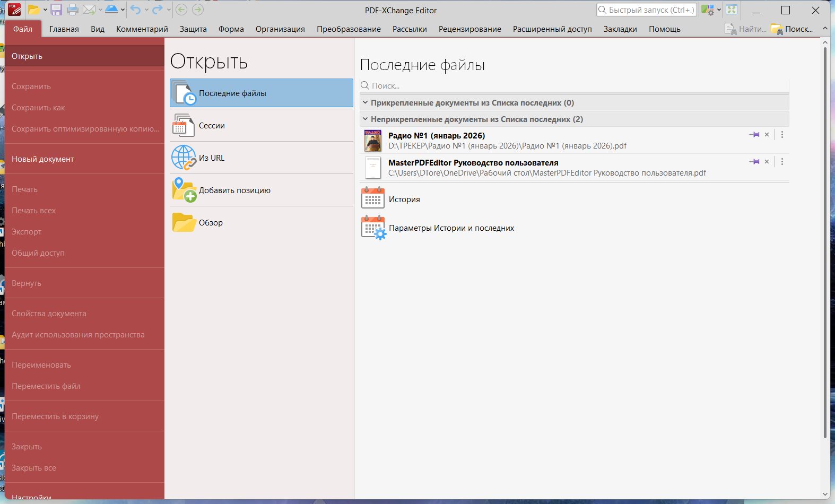Image resolution: width=835 pixels, height=504 pixels.
Task: Collapse the pinned documents group
Action: (x=365, y=103)
